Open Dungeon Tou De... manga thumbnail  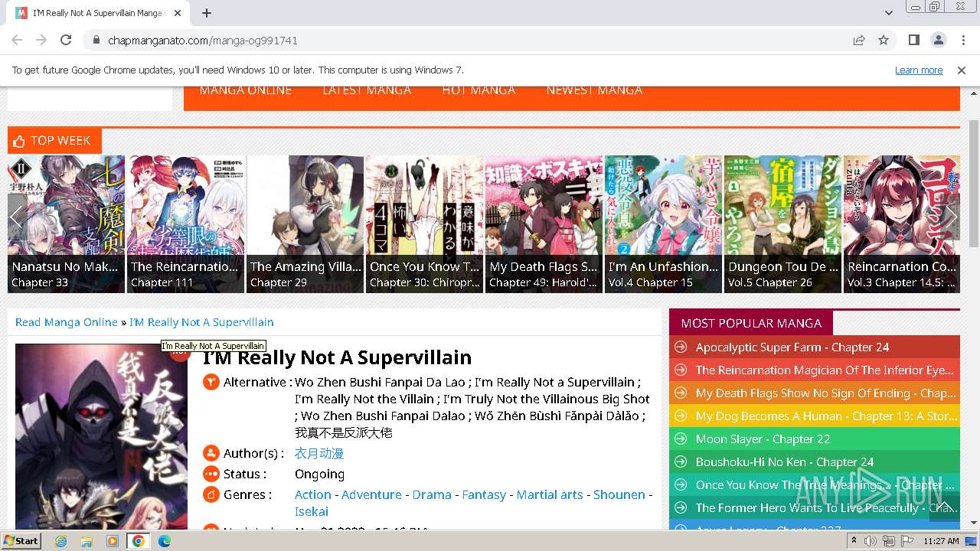tap(782, 223)
